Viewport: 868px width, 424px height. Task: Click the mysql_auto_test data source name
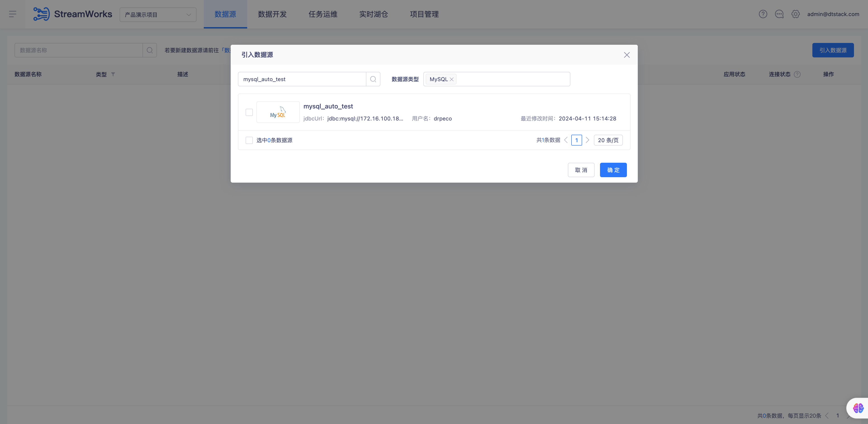(328, 106)
